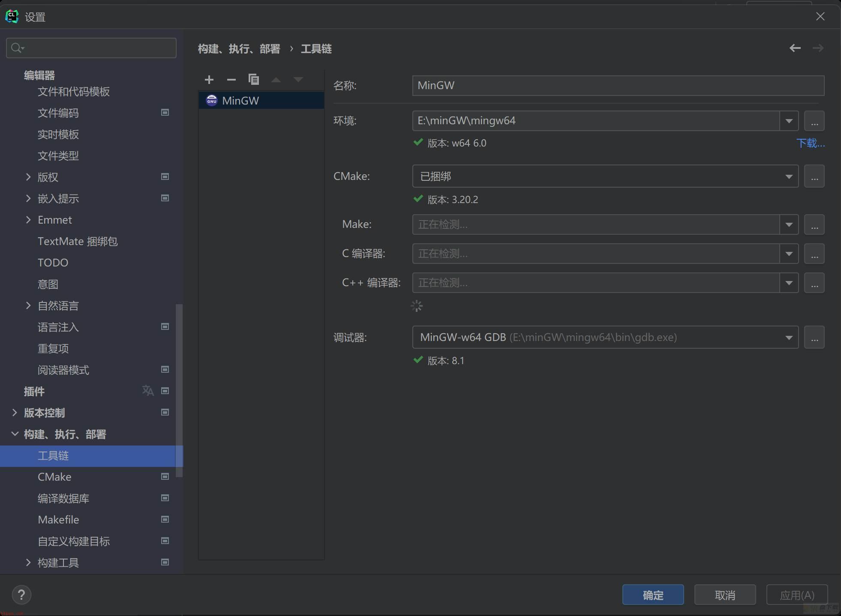The width and height of the screenshot is (841, 616).
Task: Expand the Emmet tree node
Action: [28, 219]
